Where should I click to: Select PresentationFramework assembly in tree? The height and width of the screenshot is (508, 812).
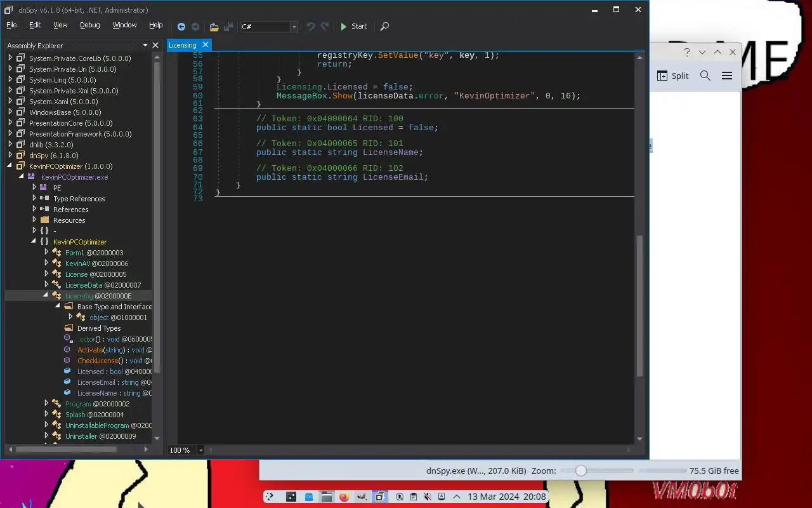pos(81,134)
